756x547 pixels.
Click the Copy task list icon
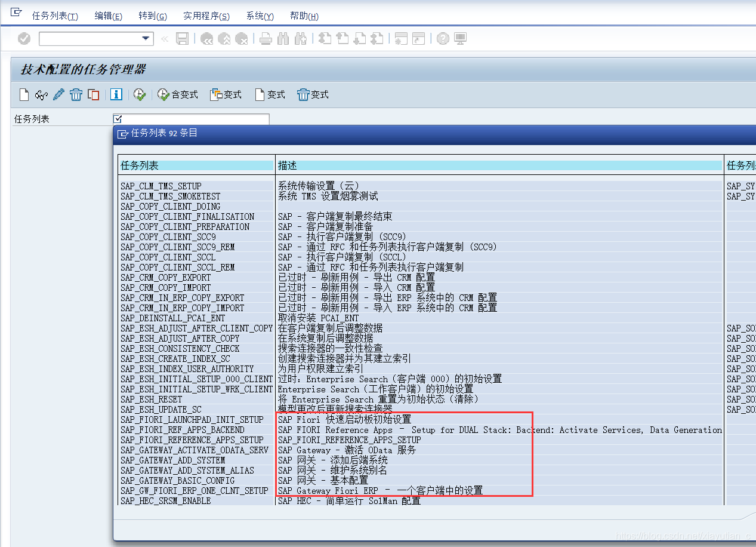[93, 94]
